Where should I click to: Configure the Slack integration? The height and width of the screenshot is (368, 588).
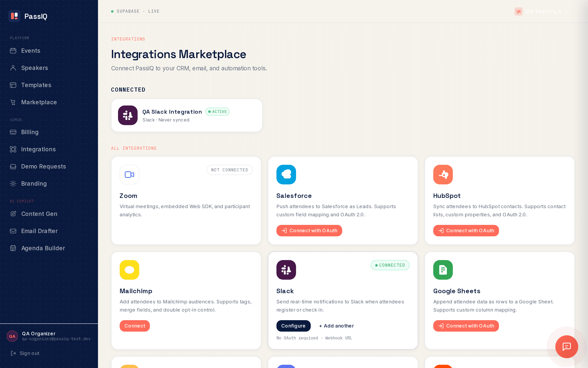(x=293, y=326)
